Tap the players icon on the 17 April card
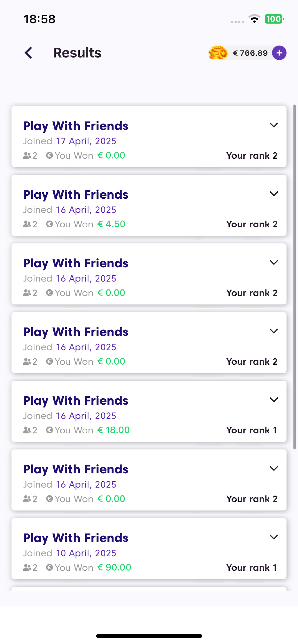This screenshot has width=298, height=644. click(27, 155)
